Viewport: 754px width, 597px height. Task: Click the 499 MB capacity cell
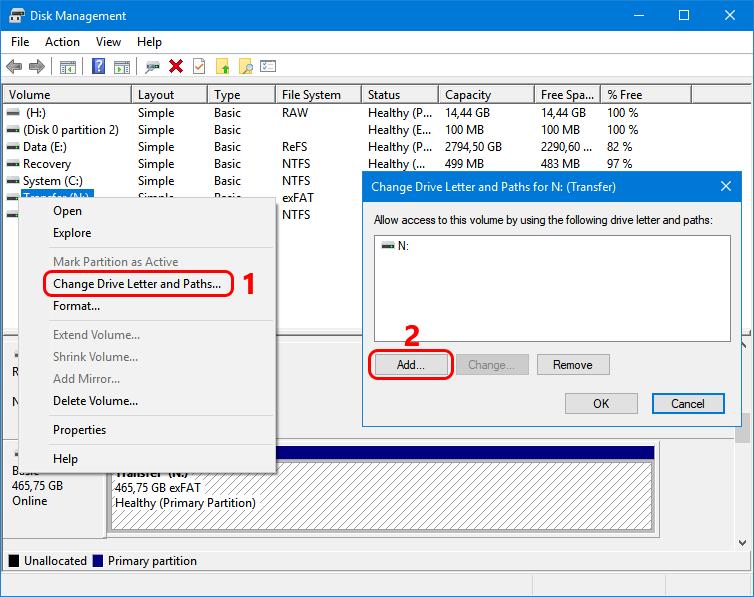[464, 164]
